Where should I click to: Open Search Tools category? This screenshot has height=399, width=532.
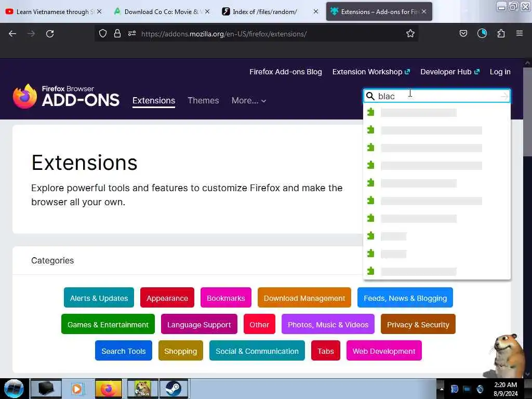(124, 351)
